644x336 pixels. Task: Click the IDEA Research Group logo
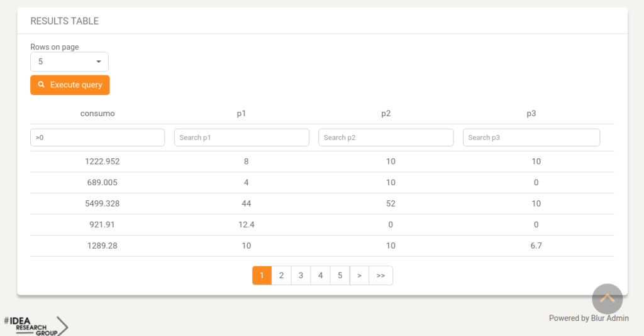(x=36, y=326)
